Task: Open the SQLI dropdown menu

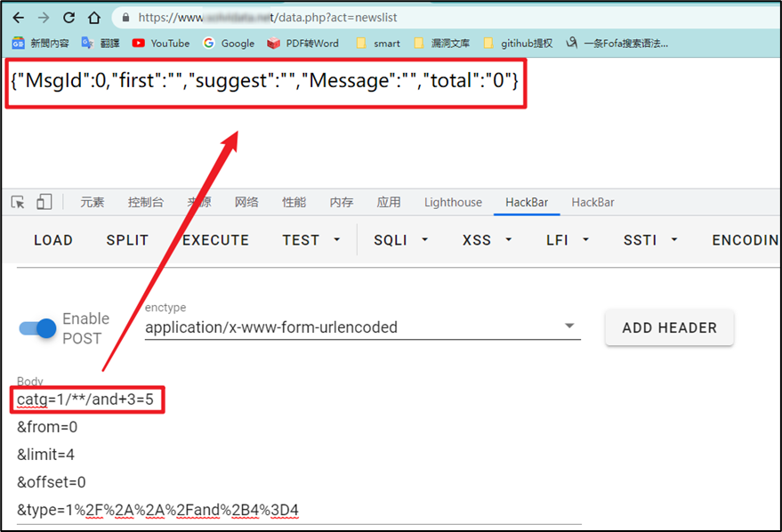Action: 401,240
